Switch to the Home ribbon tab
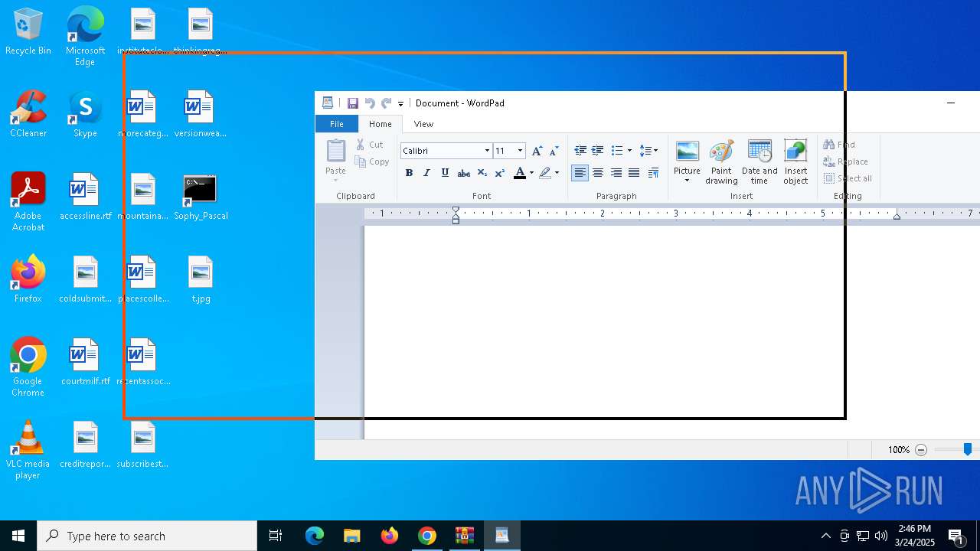This screenshot has width=980, height=551. click(381, 124)
